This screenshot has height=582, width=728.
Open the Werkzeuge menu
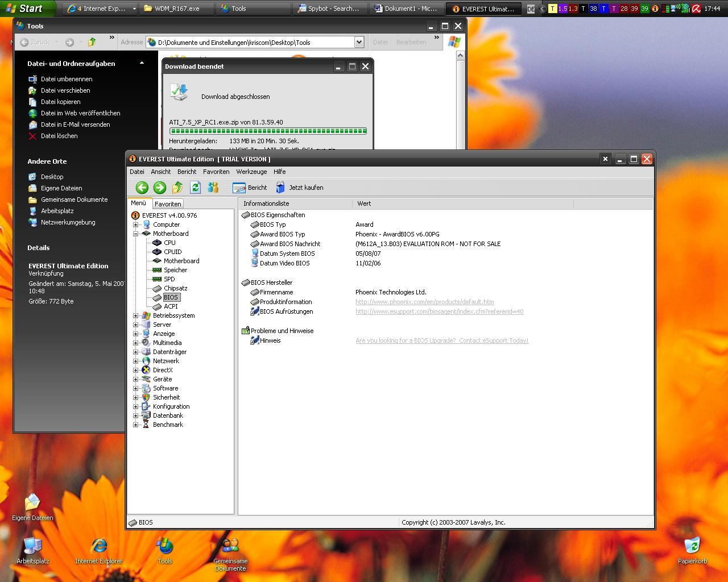click(x=251, y=172)
